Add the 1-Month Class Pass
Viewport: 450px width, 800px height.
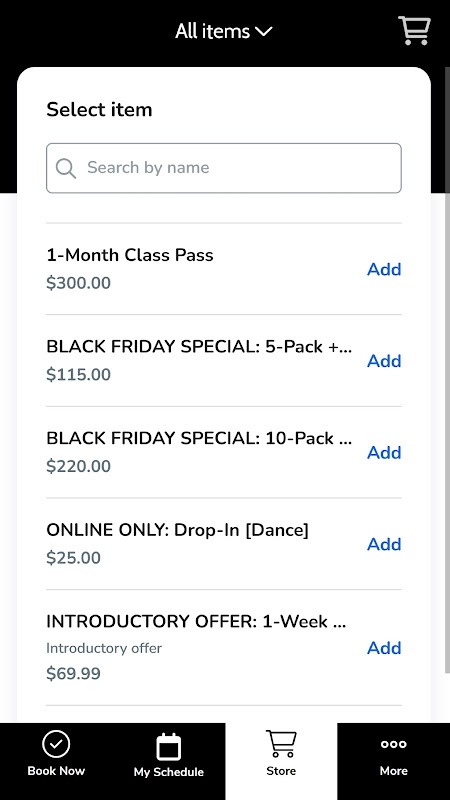pos(384,269)
